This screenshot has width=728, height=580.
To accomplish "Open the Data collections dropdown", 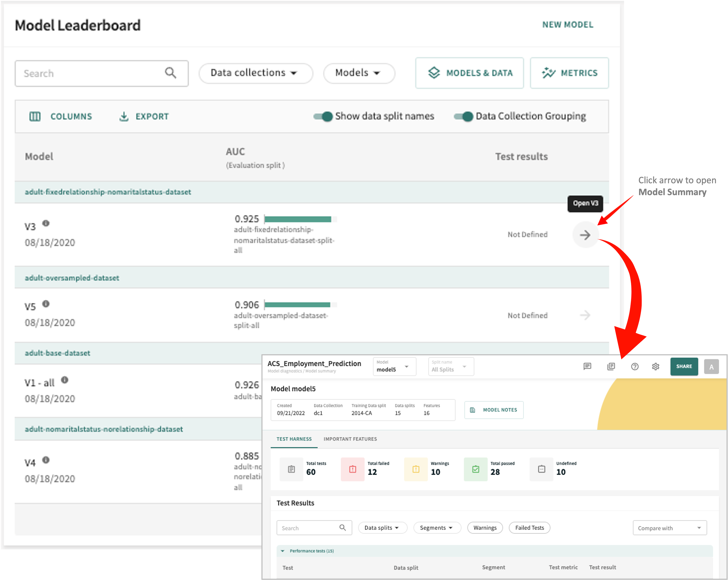I will 255,73.
